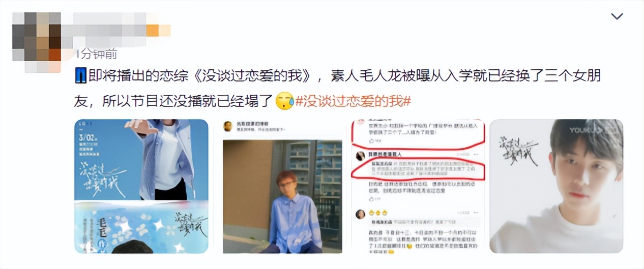Click thumbs-up icon below second circled comment
644x269 pixels.
pyautogui.click(x=371, y=199)
